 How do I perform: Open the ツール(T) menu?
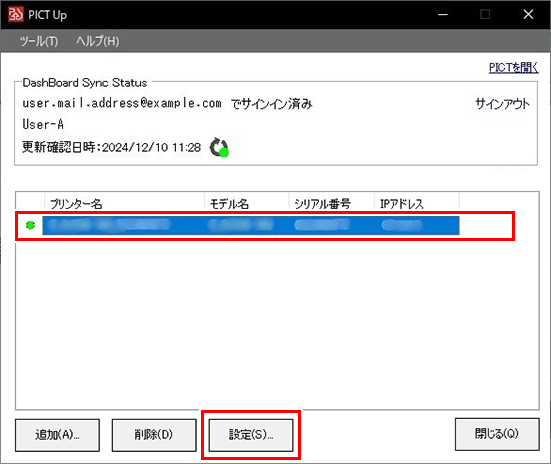pos(39,41)
